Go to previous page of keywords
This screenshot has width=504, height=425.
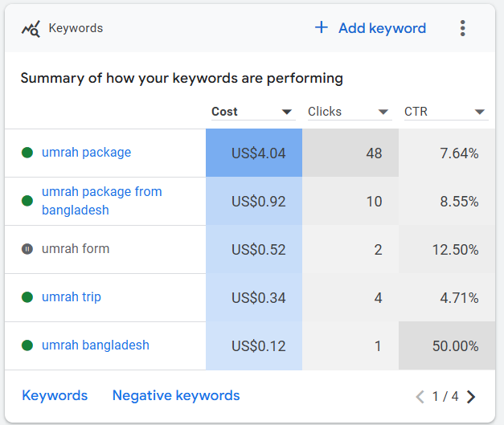(x=419, y=396)
